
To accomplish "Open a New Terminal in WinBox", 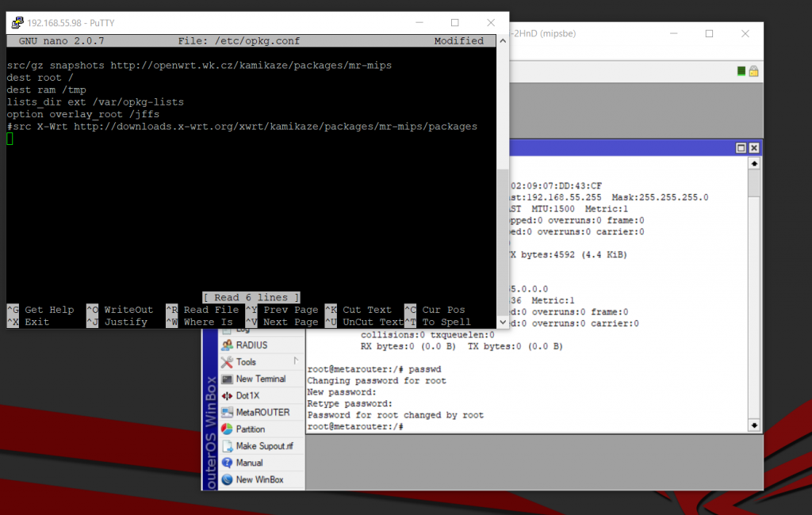I will 261,379.
